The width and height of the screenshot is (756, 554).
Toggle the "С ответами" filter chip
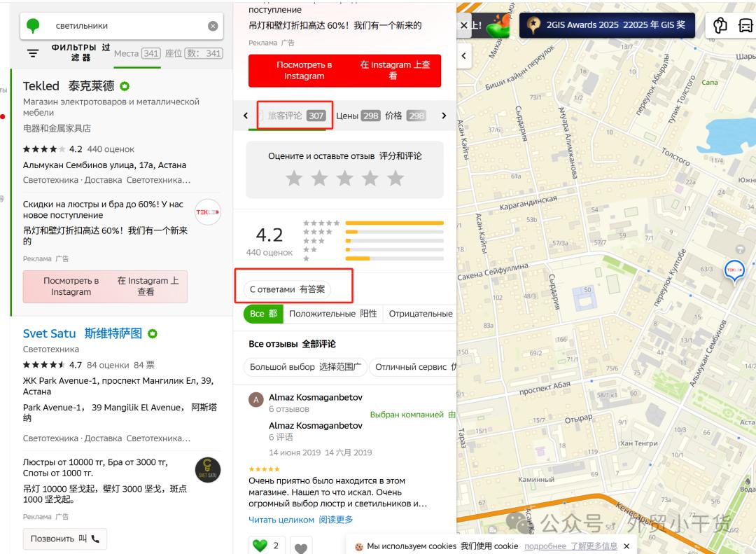[288, 289]
